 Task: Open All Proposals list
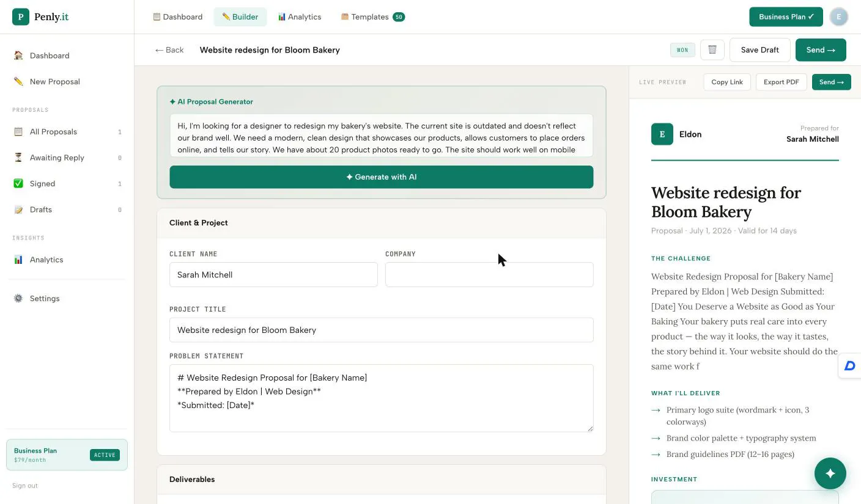67,131
